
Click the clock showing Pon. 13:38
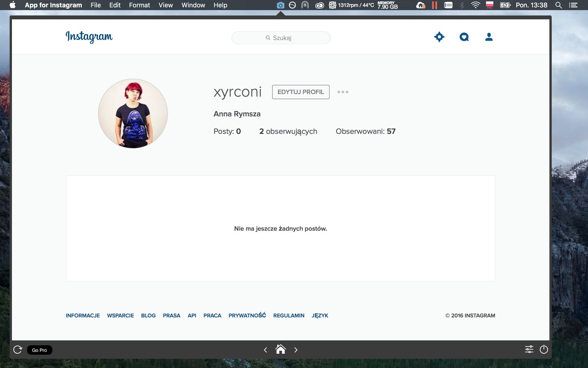tap(532, 5)
